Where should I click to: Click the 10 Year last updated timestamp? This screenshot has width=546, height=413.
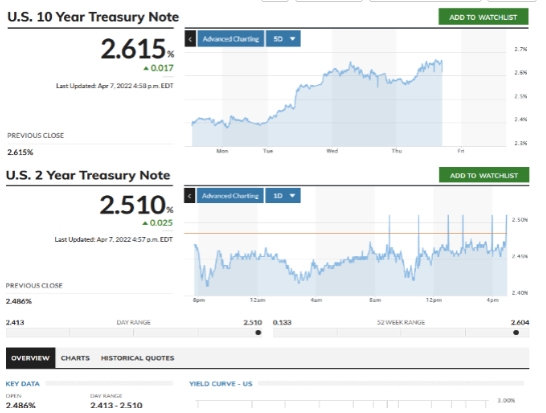[x=115, y=86]
